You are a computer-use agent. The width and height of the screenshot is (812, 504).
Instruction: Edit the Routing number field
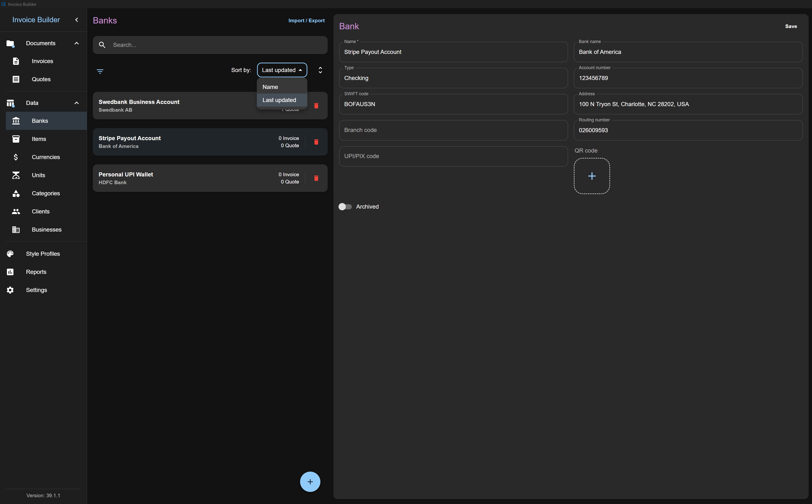tap(688, 130)
